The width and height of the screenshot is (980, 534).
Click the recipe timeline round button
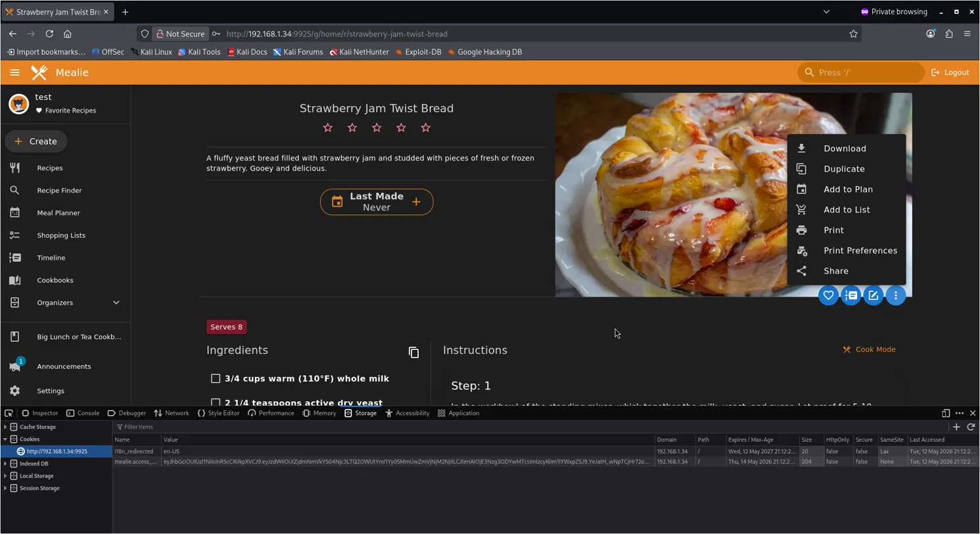(x=851, y=295)
